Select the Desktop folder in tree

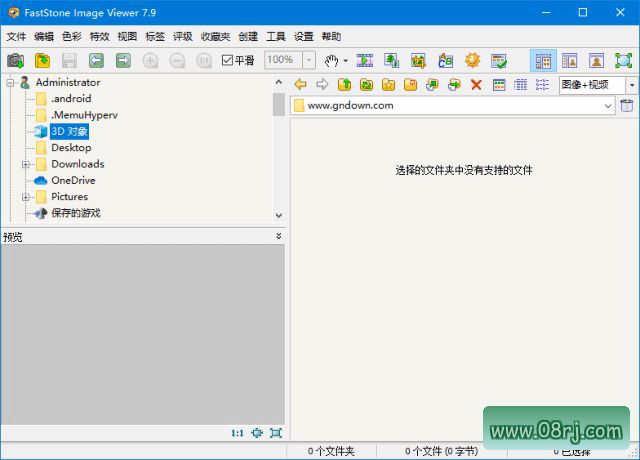(71, 147)
